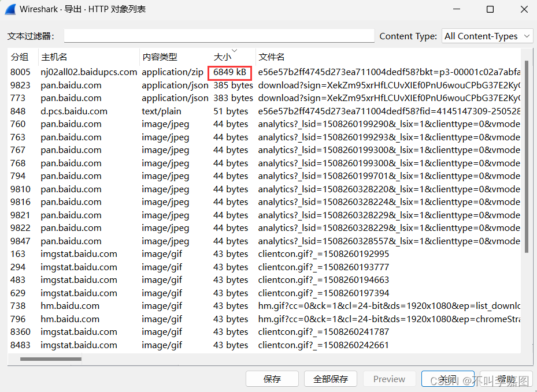Image resolution: width=537 pixels, height=392 pixels.
Task: Click the 关闭 button
Action: click(447, 379)
